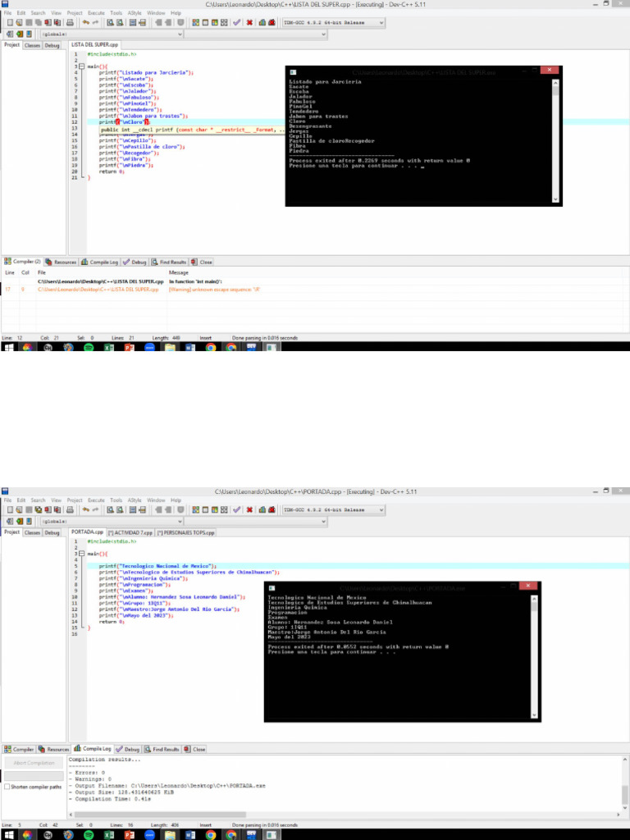Image resolution: width=630 pixels, height=840 pixels.
Task: Click Undo arrow icon in LISTA DEL SUPER window
Action: coord(85,22)
